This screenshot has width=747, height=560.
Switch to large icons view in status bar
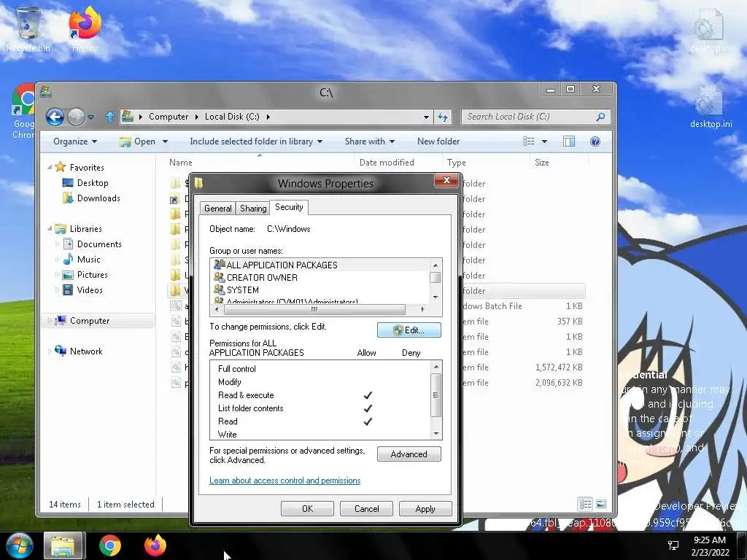[601, 504]
